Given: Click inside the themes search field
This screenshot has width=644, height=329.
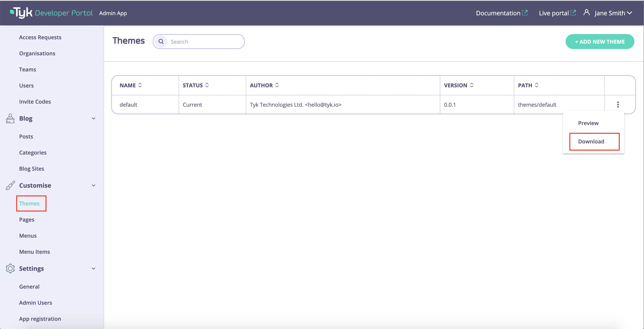Looking at the screenshot, I should coord(205,42).
